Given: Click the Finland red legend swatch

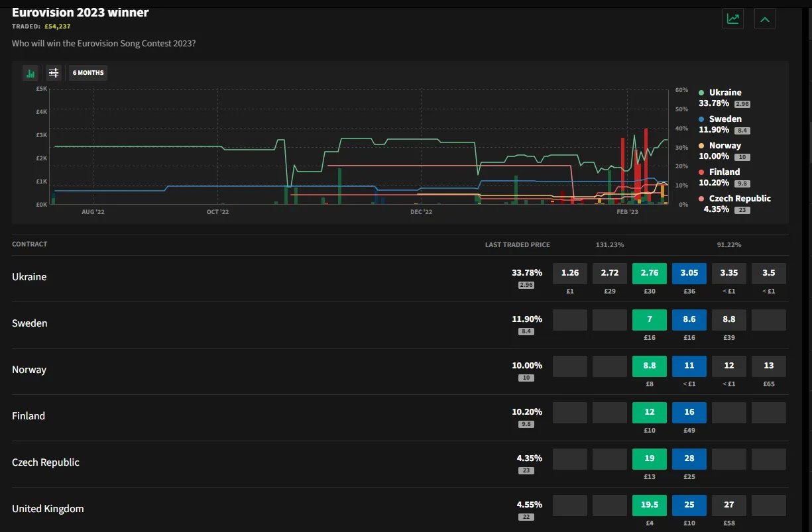Looking at the screenshot, I should coord(702,172).
